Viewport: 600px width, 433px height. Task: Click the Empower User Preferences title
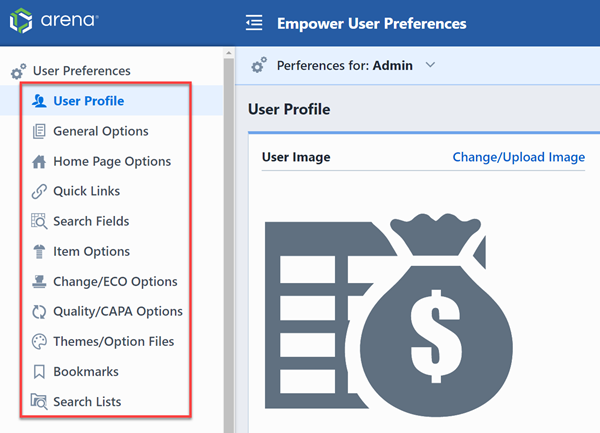point(372,23)
